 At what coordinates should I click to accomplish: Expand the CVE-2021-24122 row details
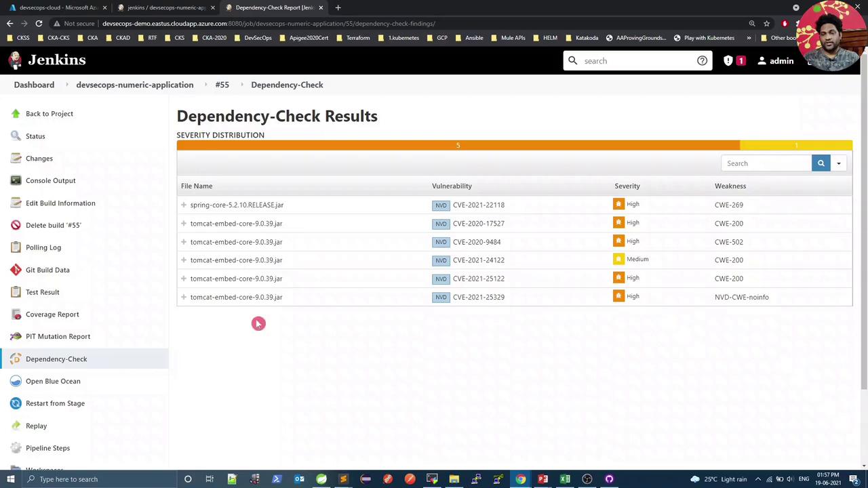(184, 260)
